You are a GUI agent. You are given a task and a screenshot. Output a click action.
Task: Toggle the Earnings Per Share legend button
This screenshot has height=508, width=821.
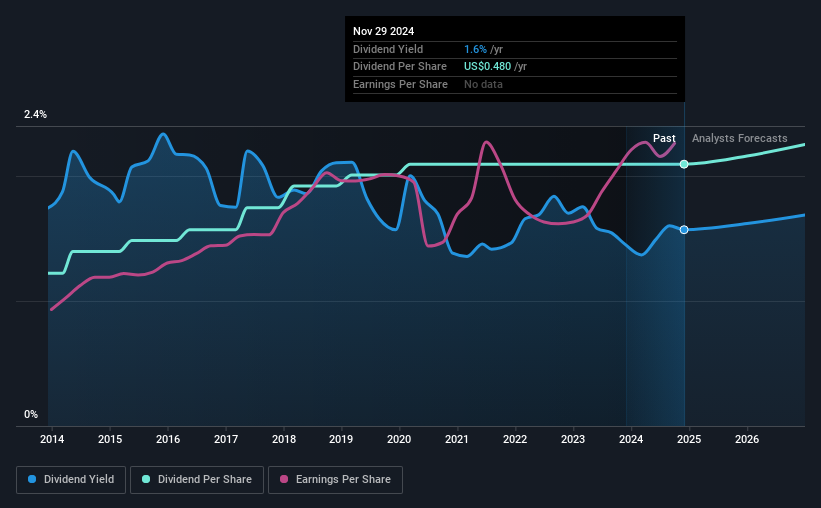[x=335, y=480]
